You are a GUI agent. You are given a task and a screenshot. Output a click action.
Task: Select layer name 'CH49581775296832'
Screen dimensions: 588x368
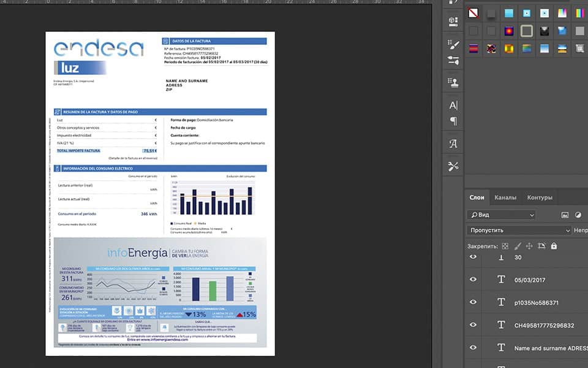(x=544, y=326)
